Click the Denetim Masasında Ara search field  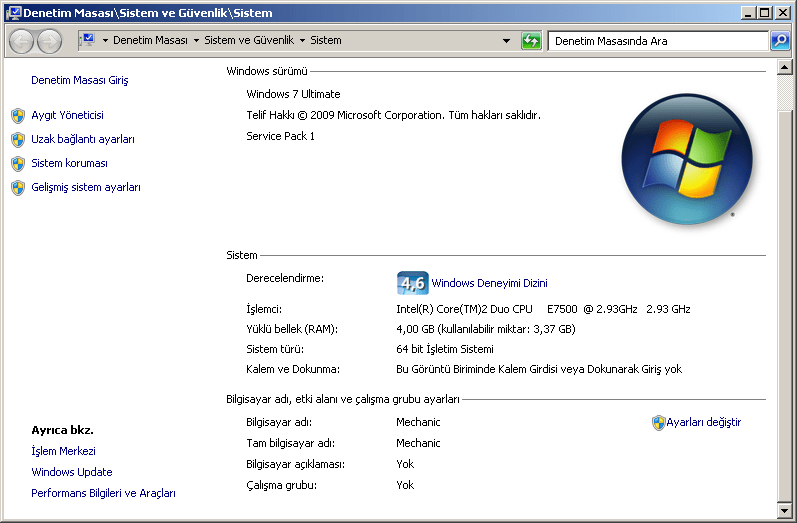658,41
